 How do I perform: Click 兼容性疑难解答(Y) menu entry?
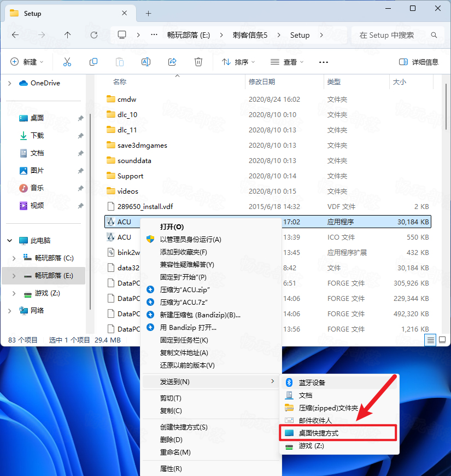211,265
